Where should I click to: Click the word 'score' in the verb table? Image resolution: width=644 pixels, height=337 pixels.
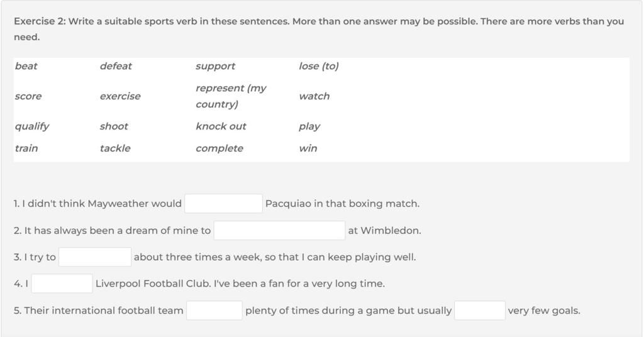28,96
